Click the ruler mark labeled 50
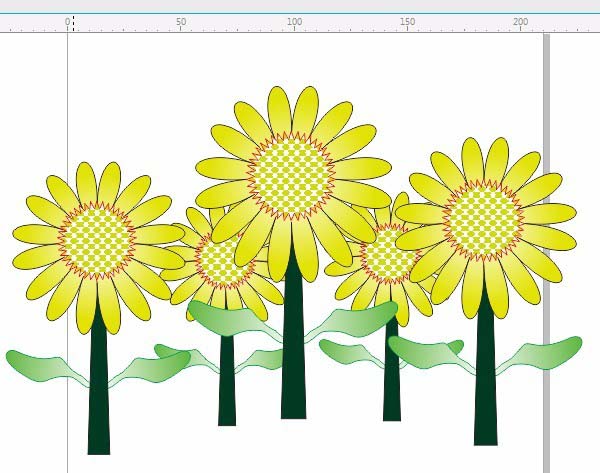This screenshot has width=600, height=473. (181, 22)
